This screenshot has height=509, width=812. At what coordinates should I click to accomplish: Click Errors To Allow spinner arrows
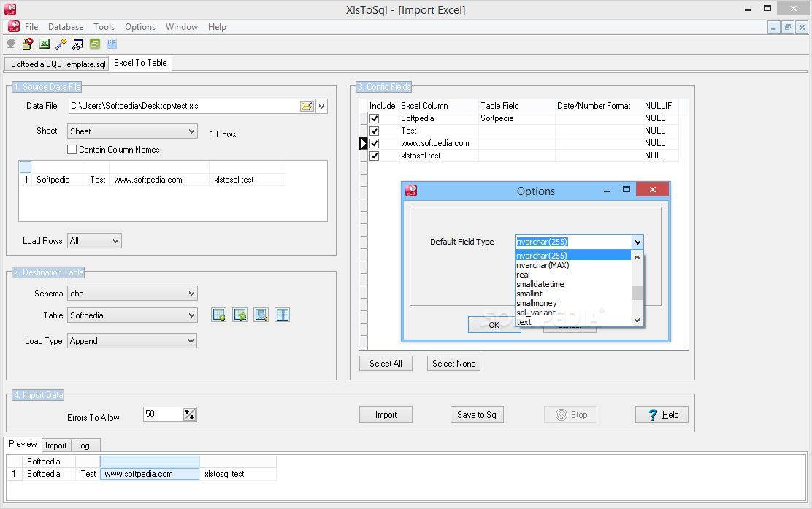click(x=190, y=414)
